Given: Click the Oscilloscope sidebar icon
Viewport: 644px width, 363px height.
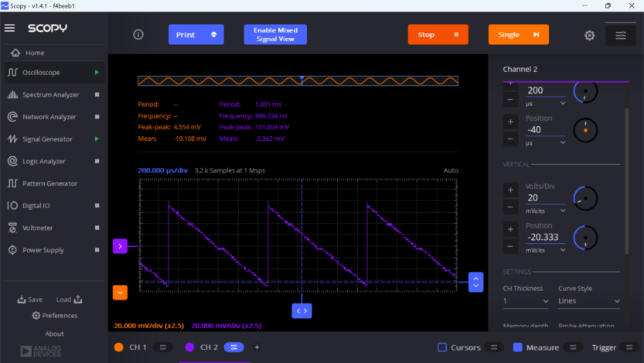Looking at the screenshot, I should 12,72.
